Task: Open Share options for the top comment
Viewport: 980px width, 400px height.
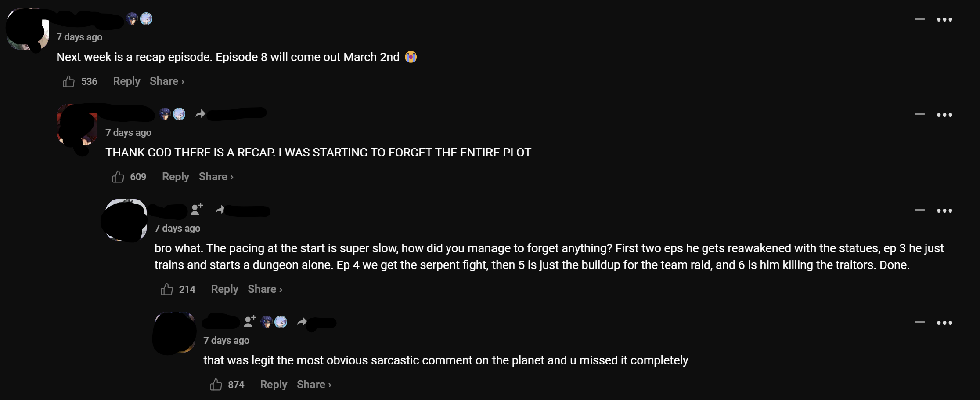Action: click(164, 81)
